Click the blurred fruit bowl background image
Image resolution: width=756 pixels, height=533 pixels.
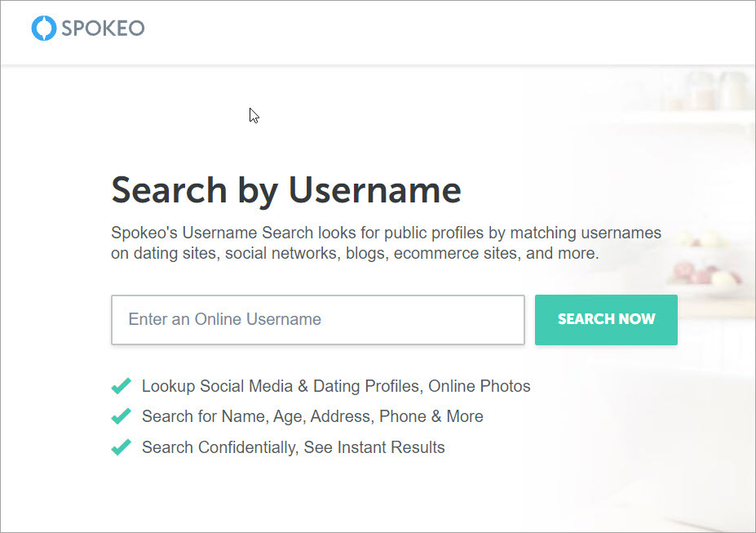705,275
